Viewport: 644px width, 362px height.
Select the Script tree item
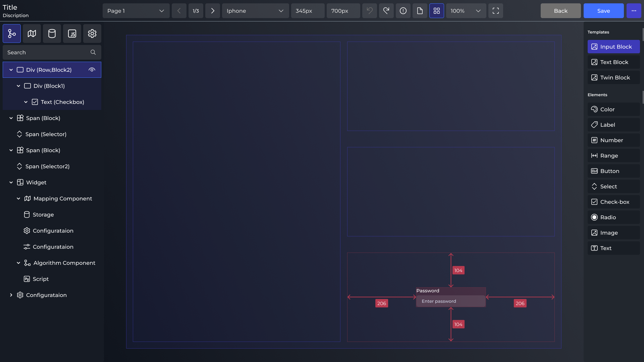[x=52, y=279]
